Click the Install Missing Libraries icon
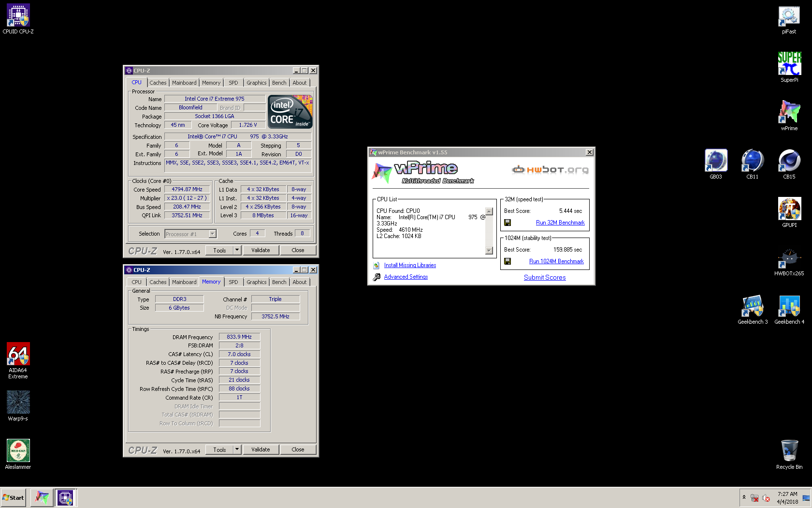This screenshot has width=812, height=508. [377, 265]
